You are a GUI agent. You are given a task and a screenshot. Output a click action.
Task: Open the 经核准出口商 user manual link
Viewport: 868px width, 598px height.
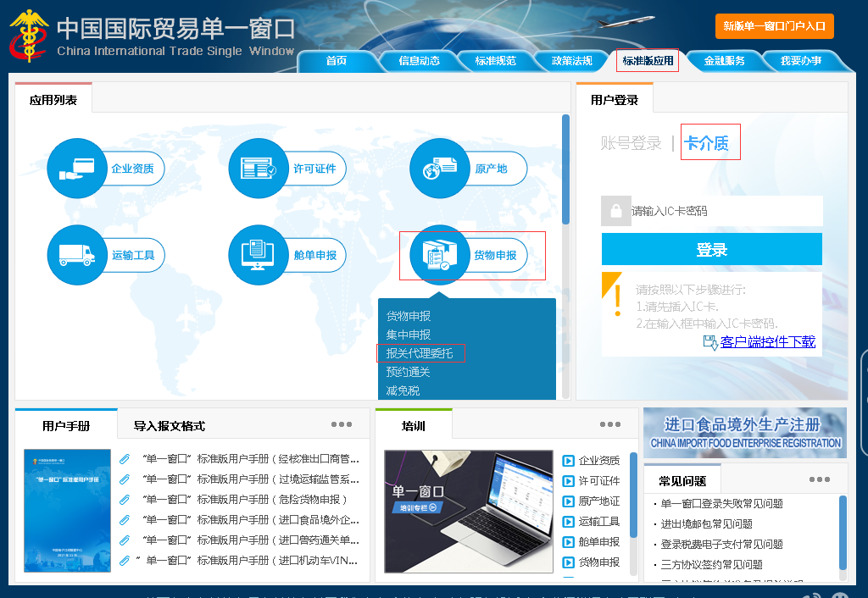coord(251,458)
